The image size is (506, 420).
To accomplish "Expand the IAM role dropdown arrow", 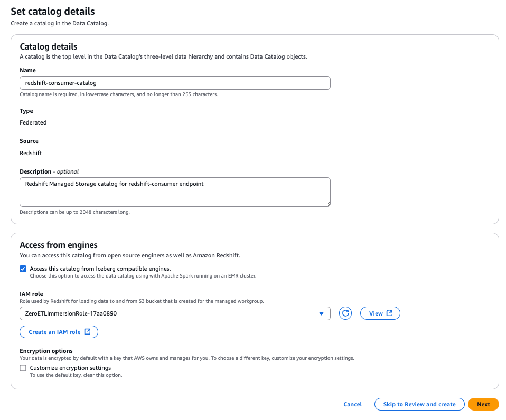I will point(321,313).
